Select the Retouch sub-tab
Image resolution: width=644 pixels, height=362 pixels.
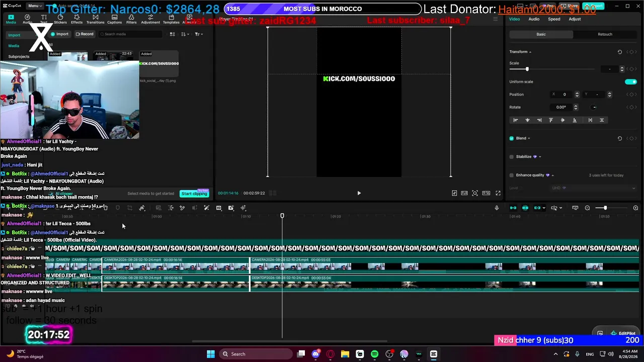[605, 34]
